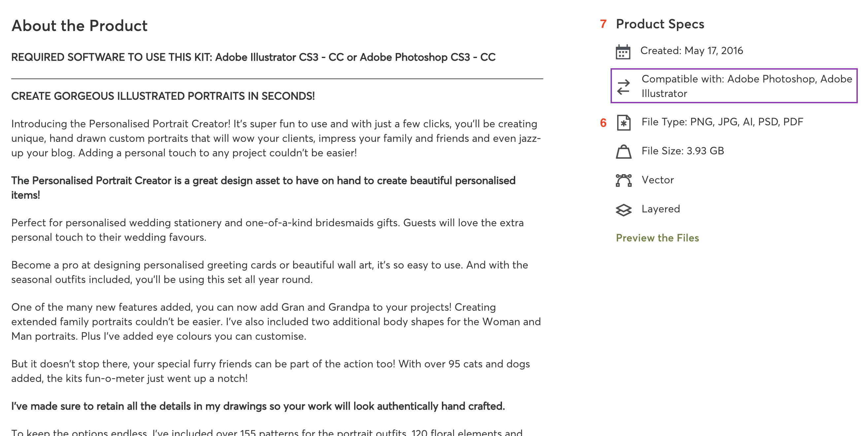Open the Preview the Files link
Viewport: 868px width, 436px height.
tap(657, 238)
